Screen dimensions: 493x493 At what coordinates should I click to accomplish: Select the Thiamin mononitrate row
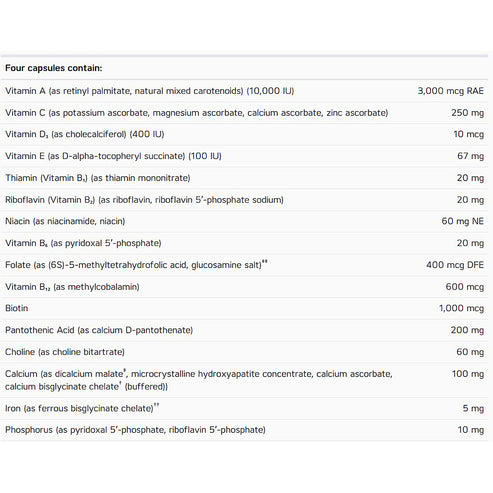(x=244, y=178)
